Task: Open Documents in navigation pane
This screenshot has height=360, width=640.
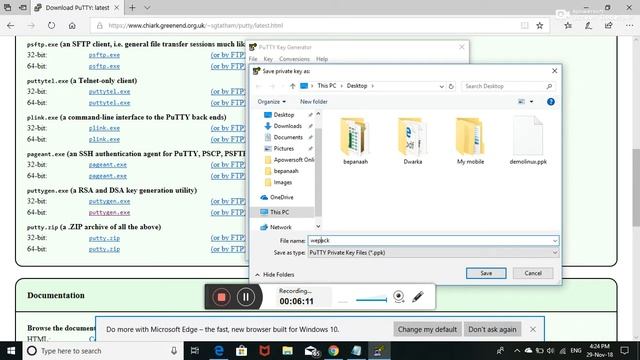Action: pyautogui.click(x=288, y=138)
